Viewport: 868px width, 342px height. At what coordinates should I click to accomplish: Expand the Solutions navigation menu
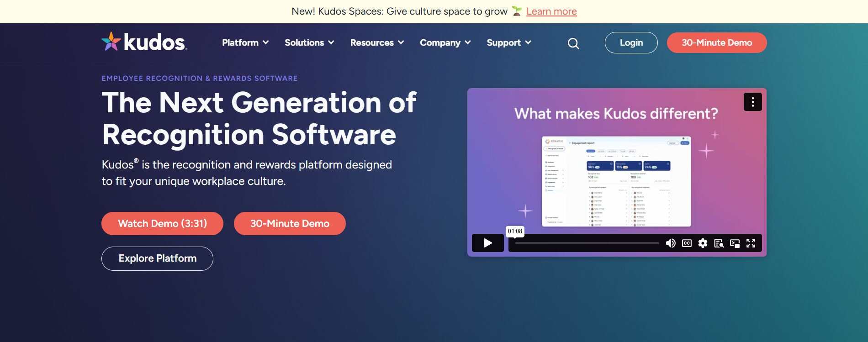309,42
